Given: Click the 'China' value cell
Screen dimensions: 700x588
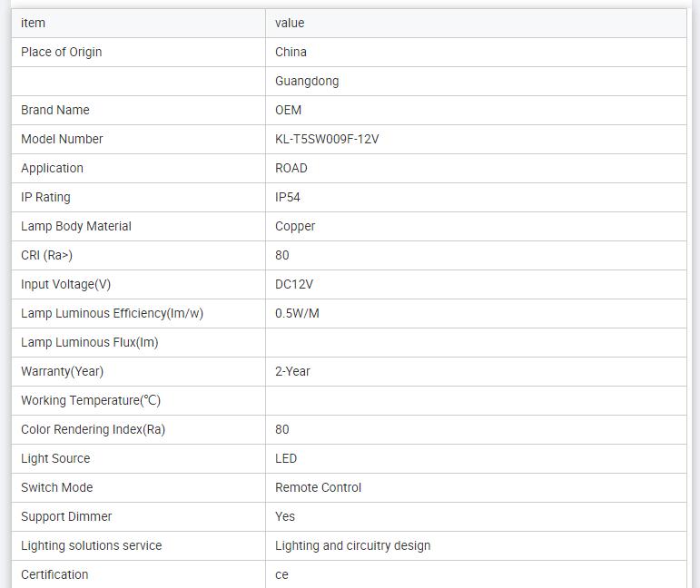Looking at the screenshot, I should pyautogui.click(x=291, y=52).
